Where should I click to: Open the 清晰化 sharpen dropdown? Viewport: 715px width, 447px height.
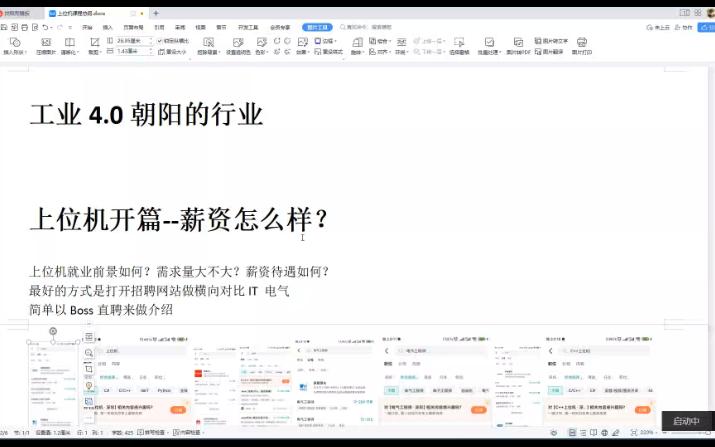pos(70,52)
